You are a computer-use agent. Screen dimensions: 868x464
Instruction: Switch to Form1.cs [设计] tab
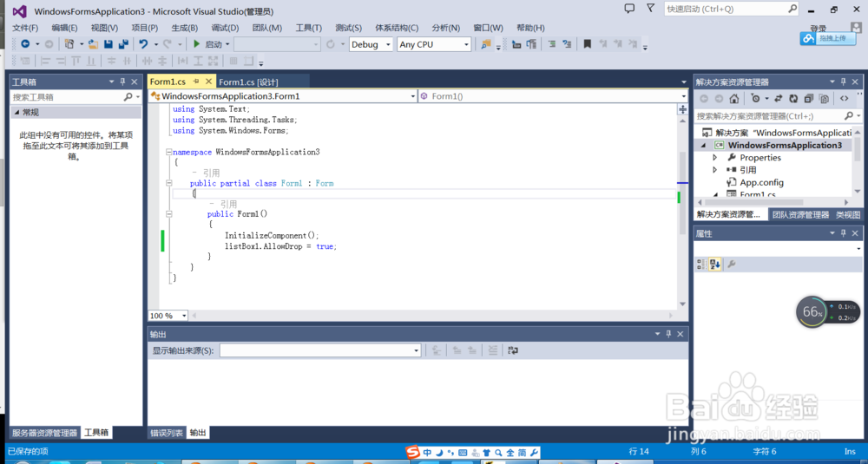(248, 82)
